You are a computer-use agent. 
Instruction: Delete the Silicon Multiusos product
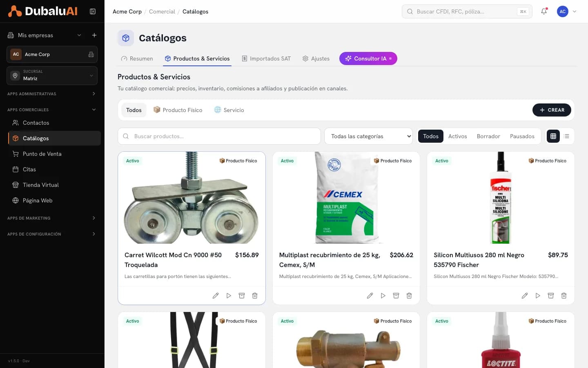[564, 296]
